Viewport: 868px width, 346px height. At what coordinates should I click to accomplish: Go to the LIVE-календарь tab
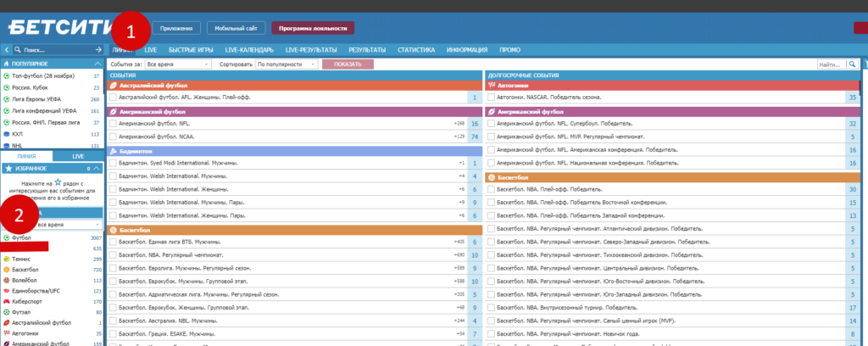coord(250,50)
